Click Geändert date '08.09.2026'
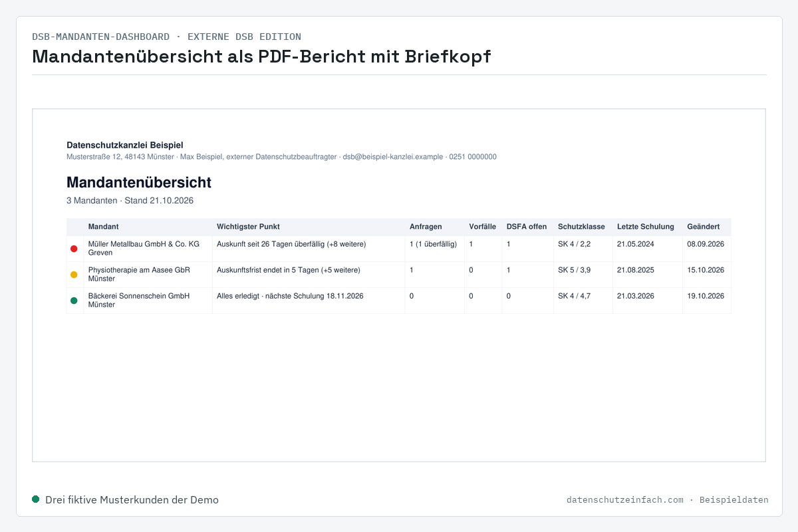 coord(706,244)
